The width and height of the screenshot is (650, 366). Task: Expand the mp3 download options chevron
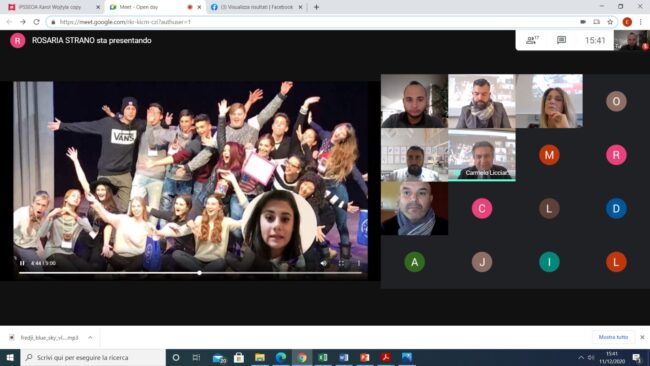(90, 337)
